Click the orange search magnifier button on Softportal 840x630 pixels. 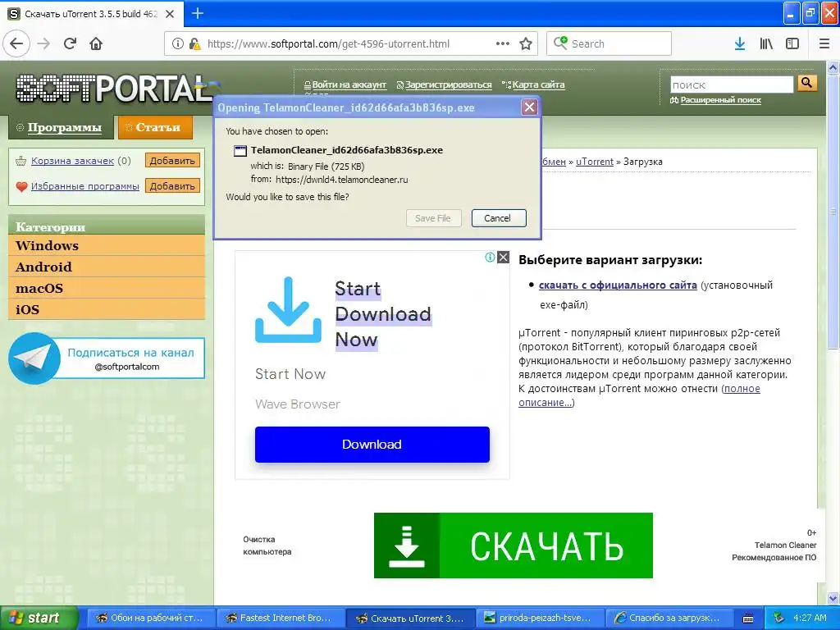coord(807,83)
